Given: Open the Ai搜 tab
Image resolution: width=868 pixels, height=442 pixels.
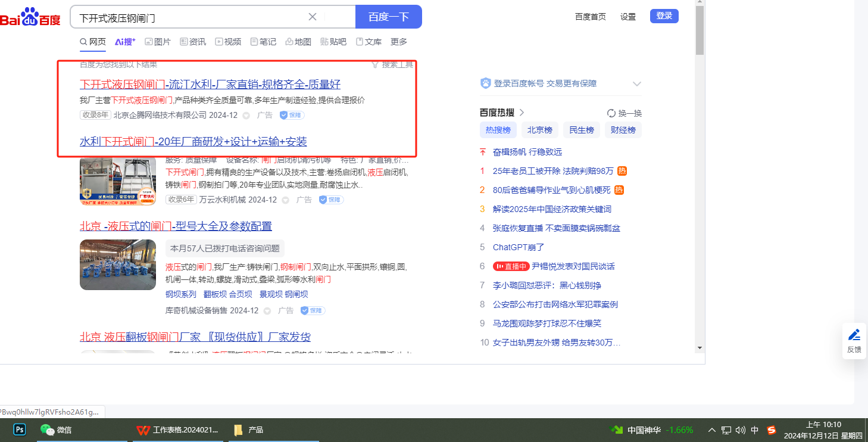Looking at the screenshot, I should click(125, 42).
